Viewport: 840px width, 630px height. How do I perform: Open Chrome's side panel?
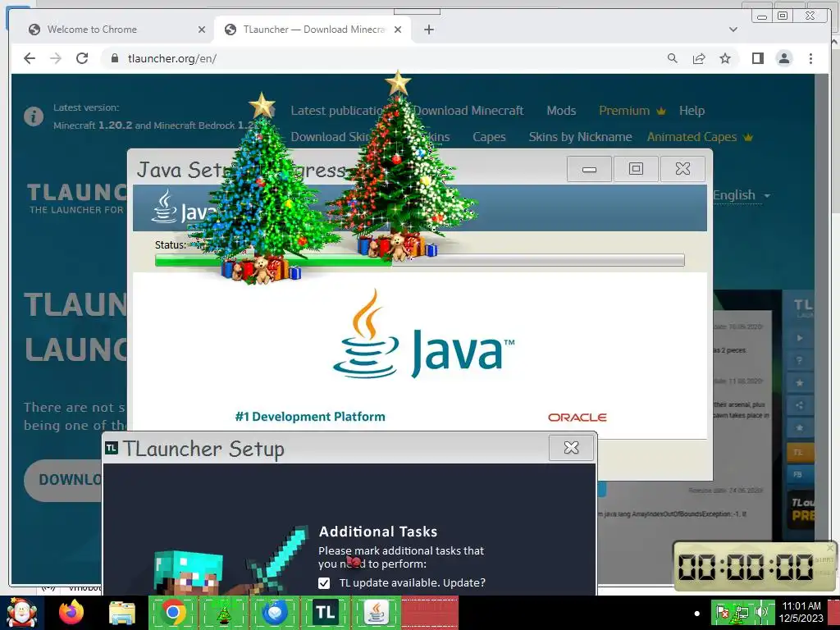click(757, 58)
